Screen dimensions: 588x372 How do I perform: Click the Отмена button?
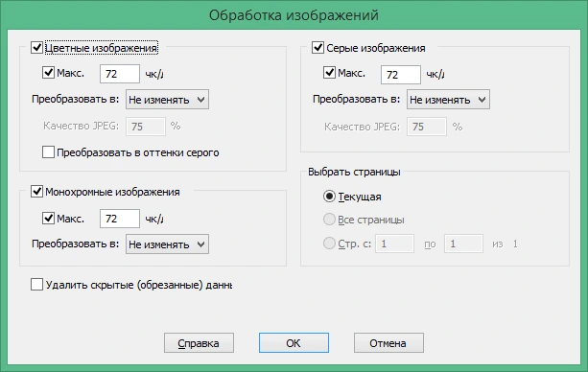click(x=388, y=342)
